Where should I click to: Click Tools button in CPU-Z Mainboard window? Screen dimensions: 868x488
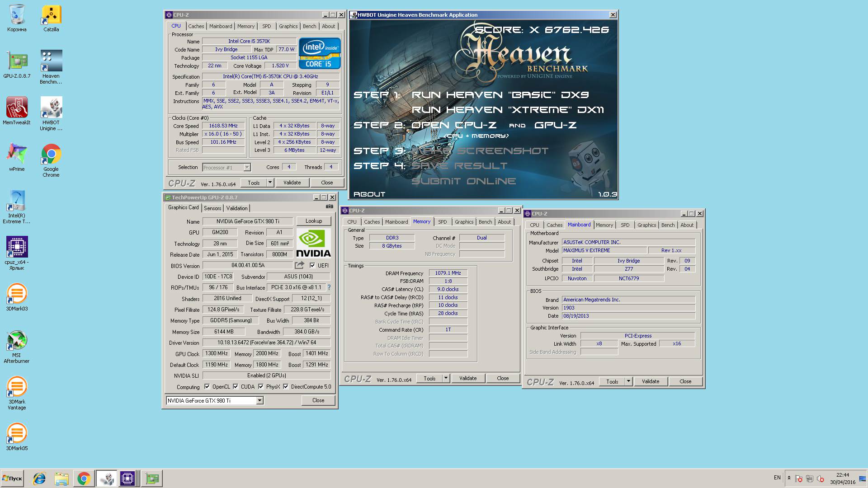pos(612,381)
